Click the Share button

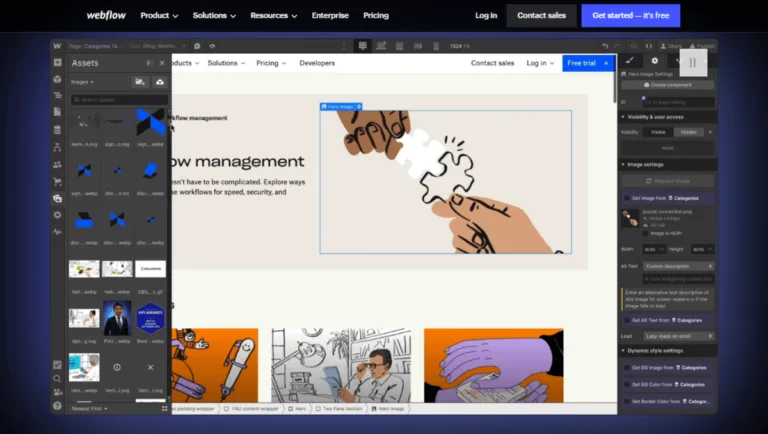[x=671, y=46]
